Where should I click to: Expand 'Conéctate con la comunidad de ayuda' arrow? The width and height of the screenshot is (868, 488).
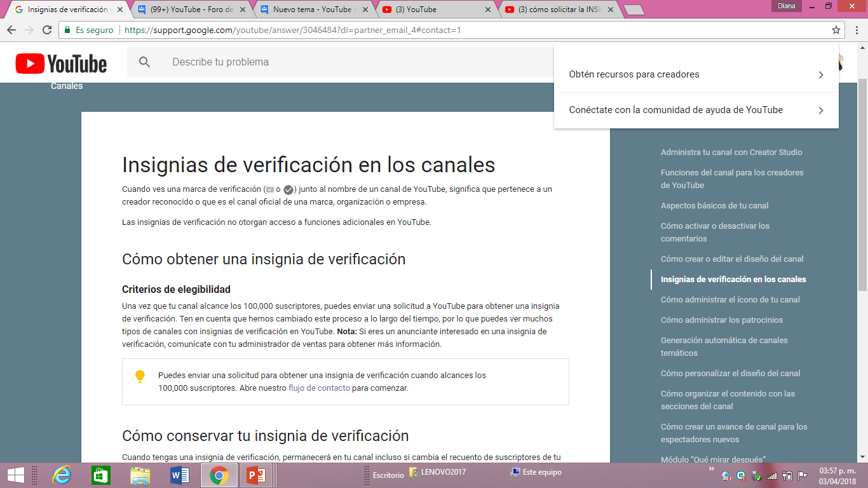821,111
